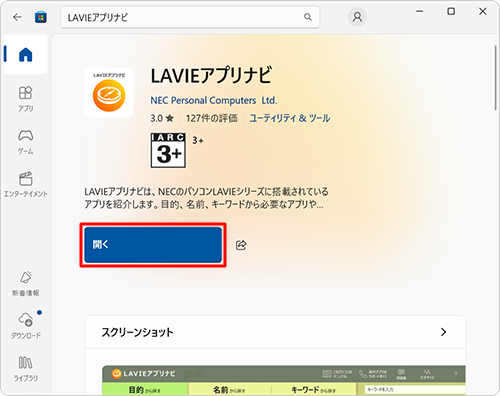
Task: Click the search field containing LAVIEアプリナビ
Action: click(x=190, y=17)
